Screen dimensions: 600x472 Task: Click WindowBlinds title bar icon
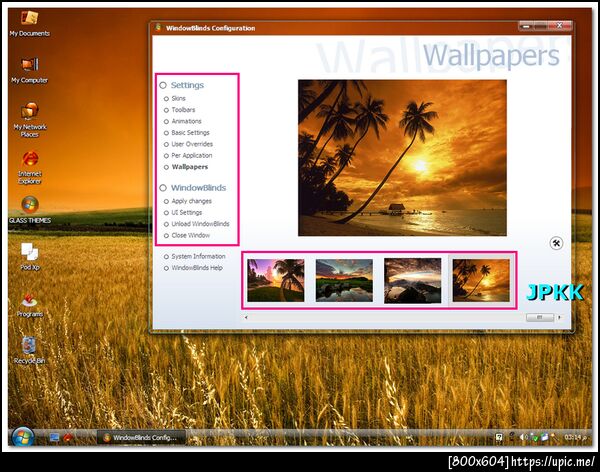(x=158, y=28)
